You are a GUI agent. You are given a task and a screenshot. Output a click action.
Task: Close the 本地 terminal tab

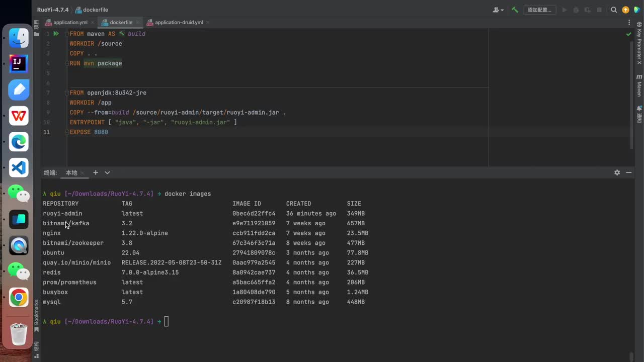click(x=83, y=173)
